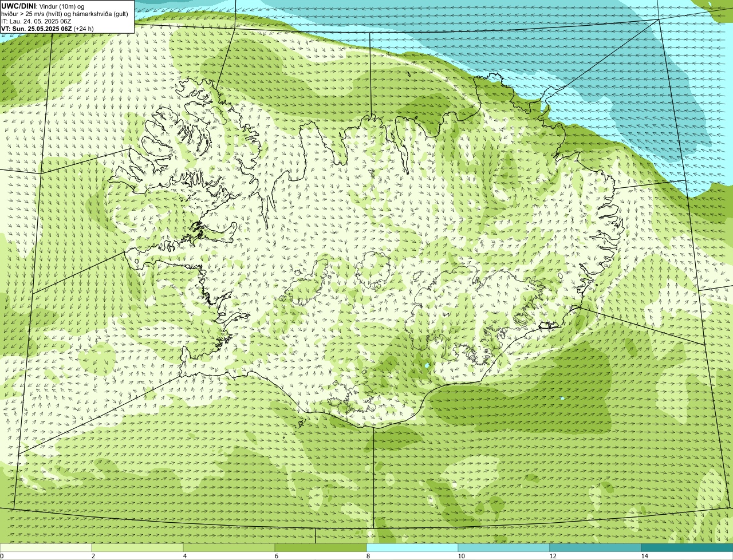The image size is (733, 560).
Task: Click the above-14 m/s dark teal legend band
Action: [x=687, y=547]
